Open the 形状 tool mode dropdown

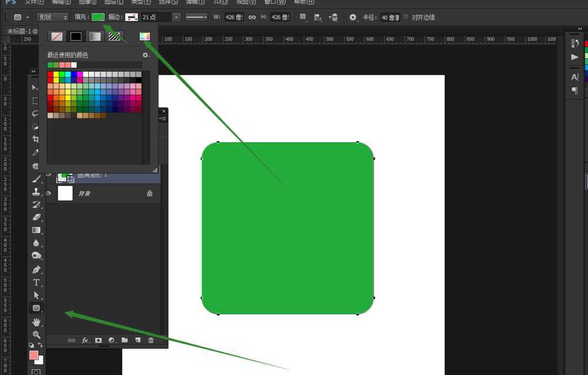(52, 17)
